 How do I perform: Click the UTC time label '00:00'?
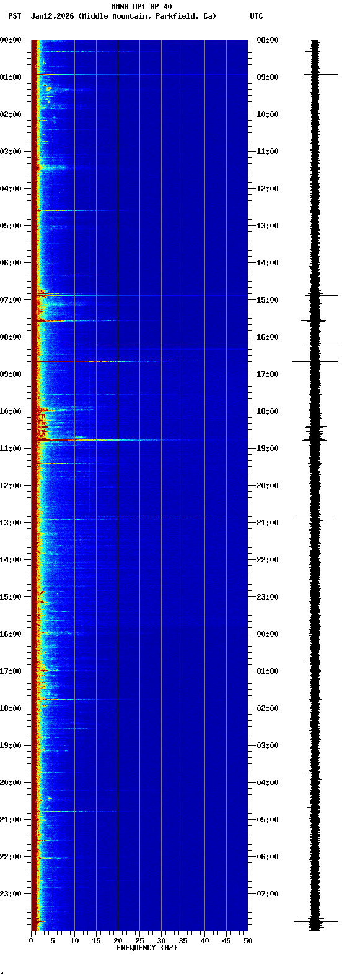pos(268,634)
